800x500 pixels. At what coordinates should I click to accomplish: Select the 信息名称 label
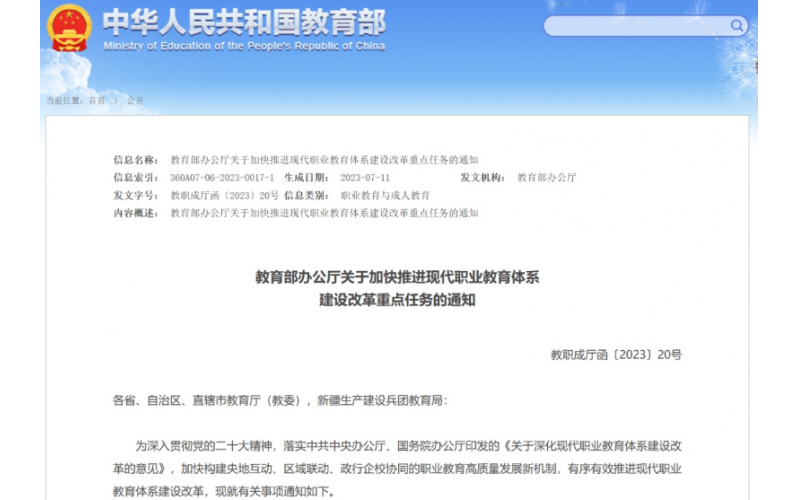(x=135, y=160)
